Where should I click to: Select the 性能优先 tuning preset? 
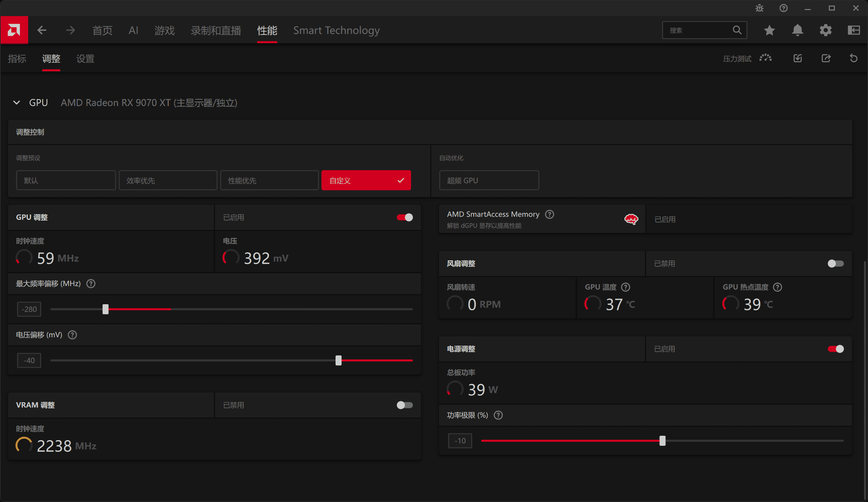point(269,180)
